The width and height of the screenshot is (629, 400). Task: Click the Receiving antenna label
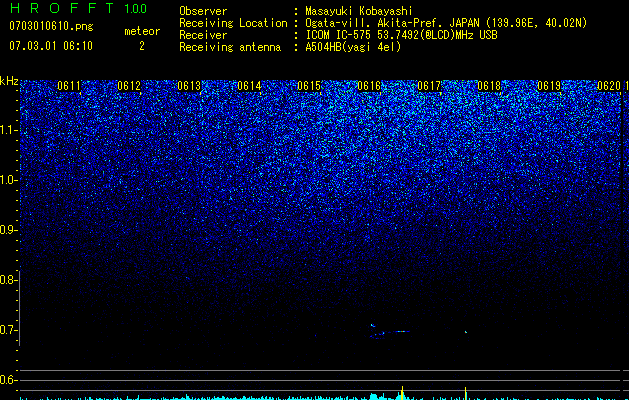coord(230,47)
